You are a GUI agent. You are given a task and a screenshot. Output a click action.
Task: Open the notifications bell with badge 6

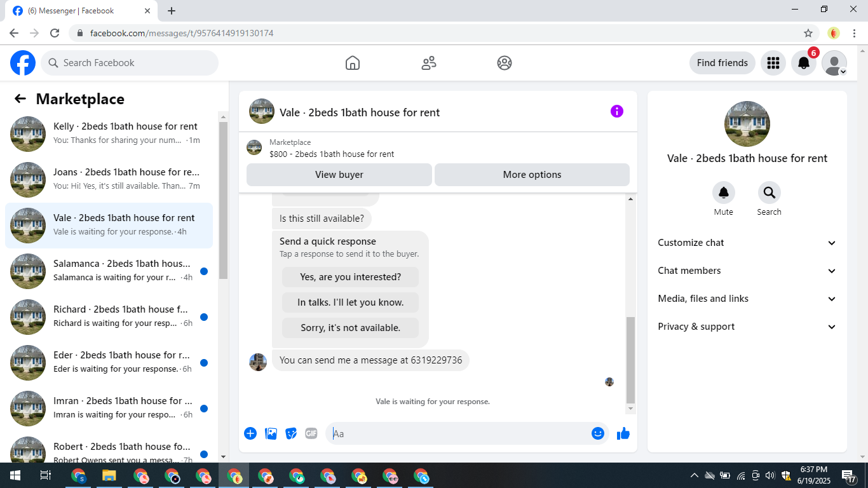[804, 63]
